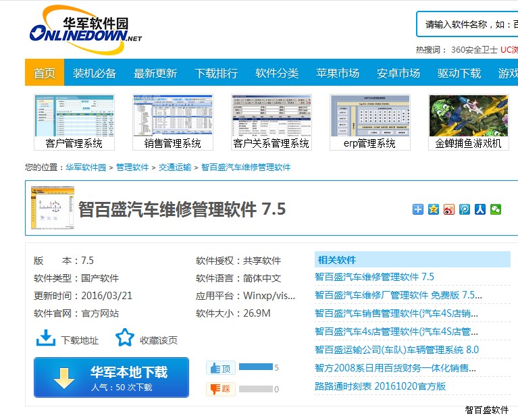Open related link 智百盛汽车维修厂管理软件 免费版
518x420 pixels.
point(398,295)
